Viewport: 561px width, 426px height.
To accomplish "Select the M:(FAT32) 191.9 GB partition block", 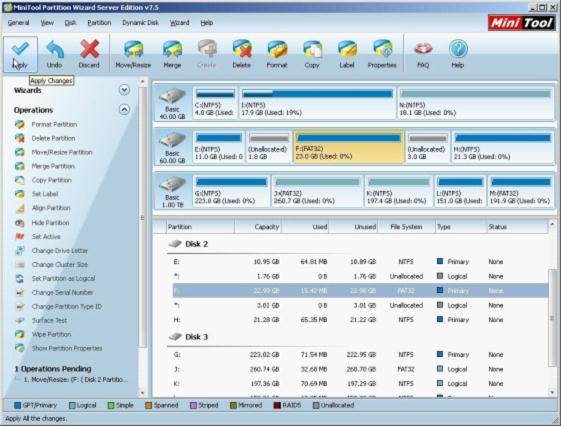I will point(520,191).
